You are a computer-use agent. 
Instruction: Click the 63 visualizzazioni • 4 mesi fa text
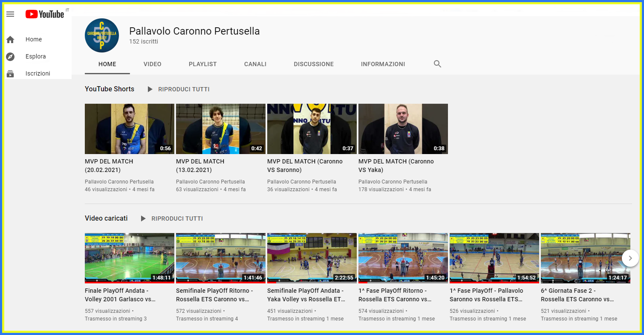(x=211, y=189)
